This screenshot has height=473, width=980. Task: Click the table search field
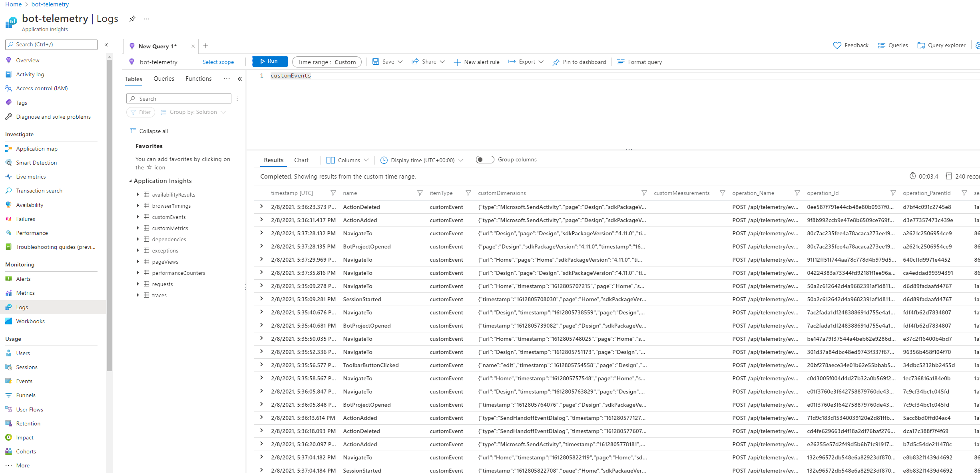178,98
